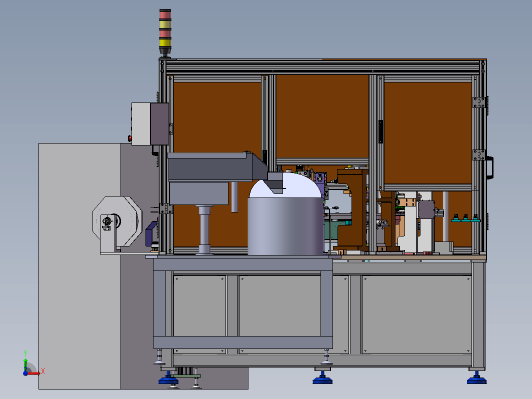Screen dimensions: 532x399
Task: Click the gray electrical control box
Action: click(150, 124)
